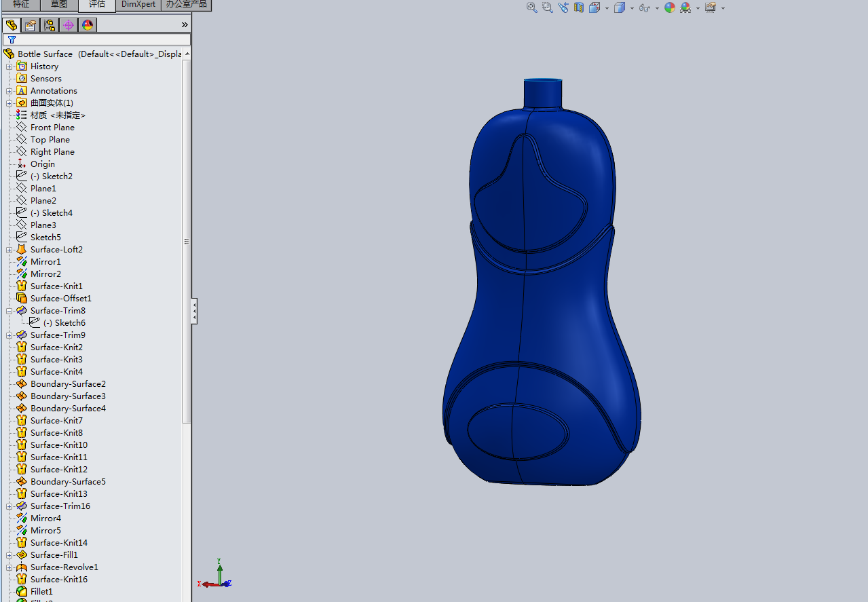
Task: Select the Mirror5 feature
Action: pos(45,531)
